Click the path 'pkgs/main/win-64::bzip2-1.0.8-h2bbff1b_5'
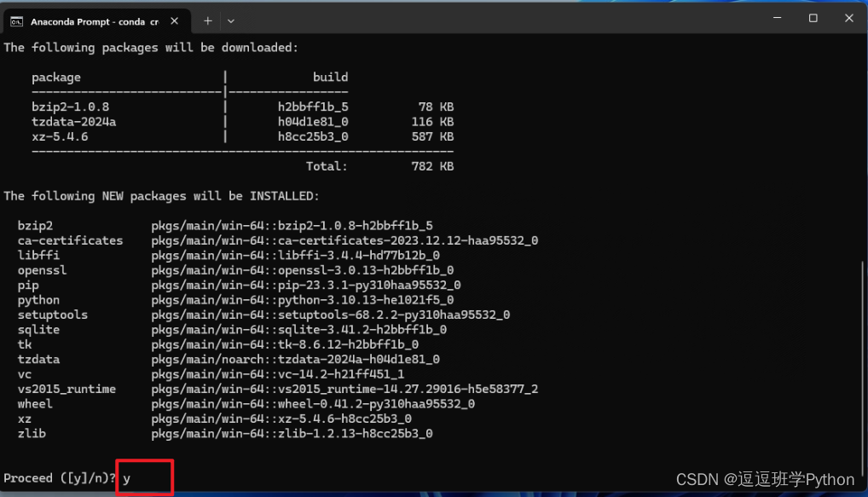The height and width of the screenshot is (497, 868). 292,226
